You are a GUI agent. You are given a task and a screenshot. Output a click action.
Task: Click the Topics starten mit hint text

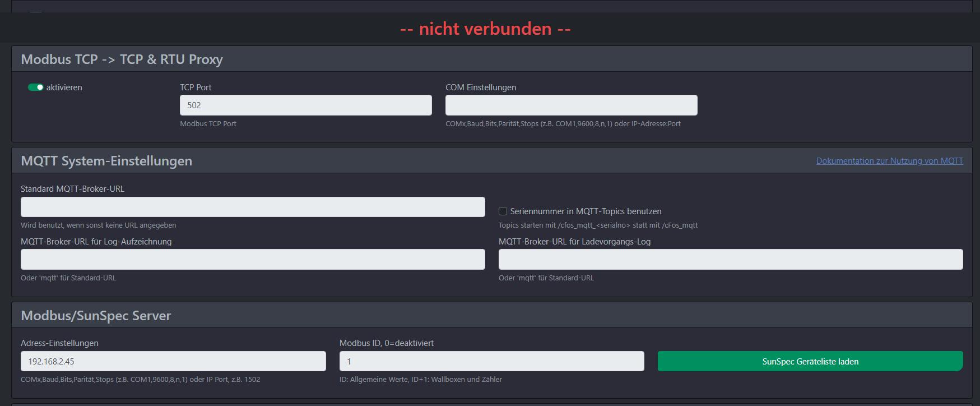pos(598,225)
